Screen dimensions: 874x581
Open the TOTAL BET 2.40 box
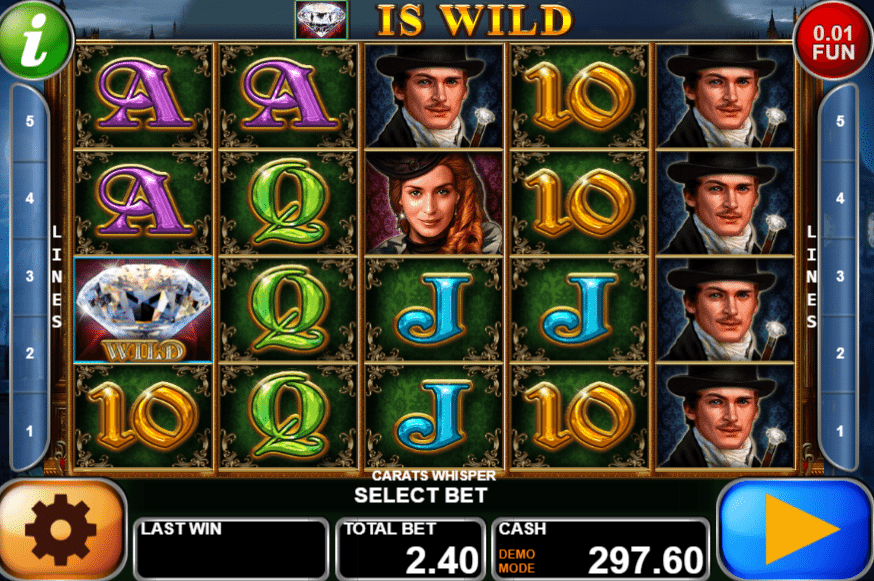pos(411,549)
